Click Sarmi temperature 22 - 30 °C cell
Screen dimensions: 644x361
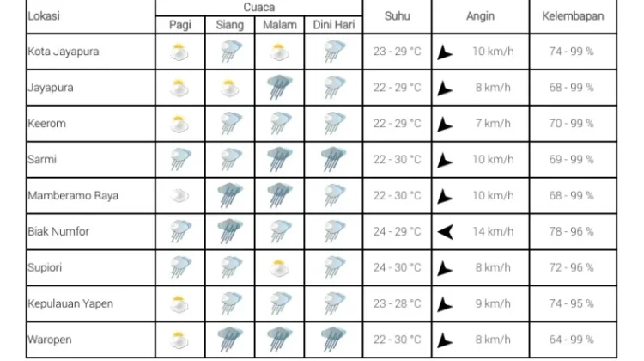398,160
